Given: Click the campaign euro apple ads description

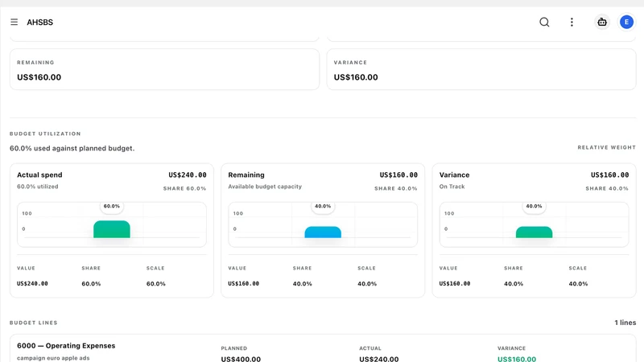Looking at the screenshot, I should [x=53, y=358].
